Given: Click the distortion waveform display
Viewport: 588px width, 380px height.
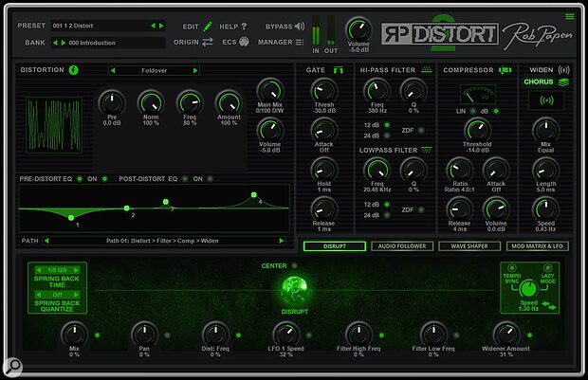Looking at the screenshot, I should coord(54,125).
